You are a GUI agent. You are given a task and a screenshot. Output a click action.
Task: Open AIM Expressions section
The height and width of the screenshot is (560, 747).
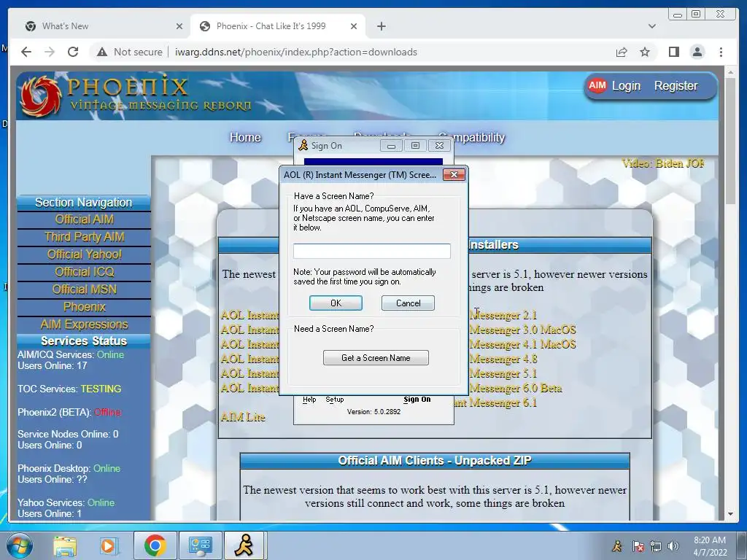tap(84, 324)
